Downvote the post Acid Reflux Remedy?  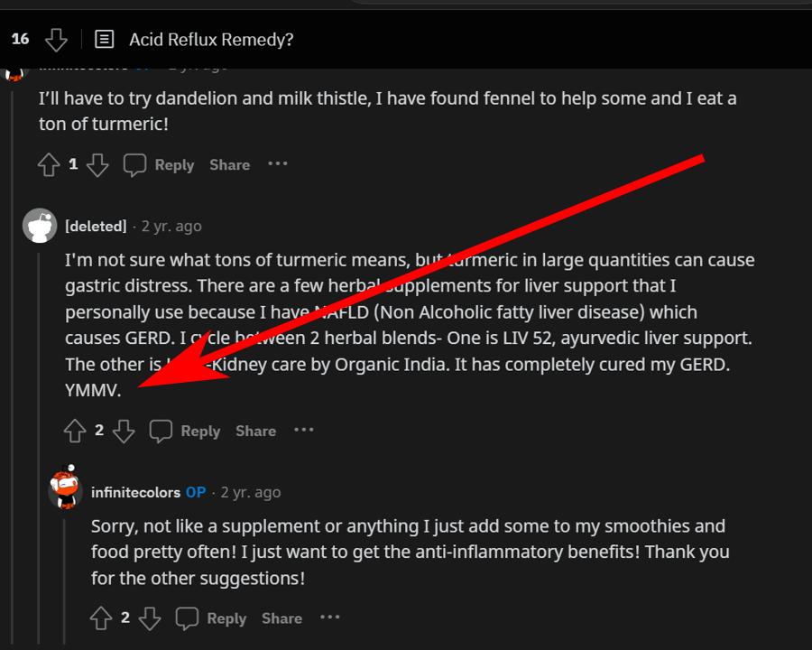point(56,40)
